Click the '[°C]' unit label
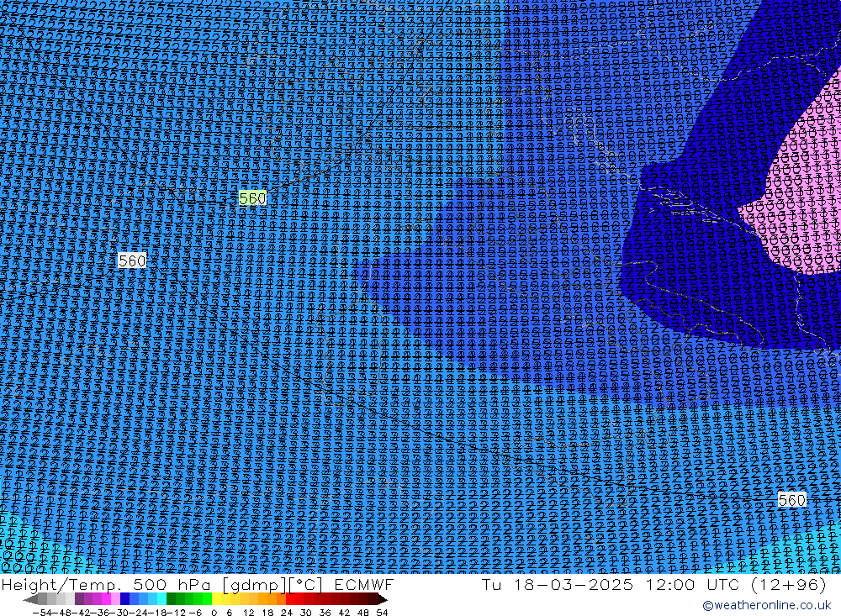The image size is (841, 616). pos(306,585)
